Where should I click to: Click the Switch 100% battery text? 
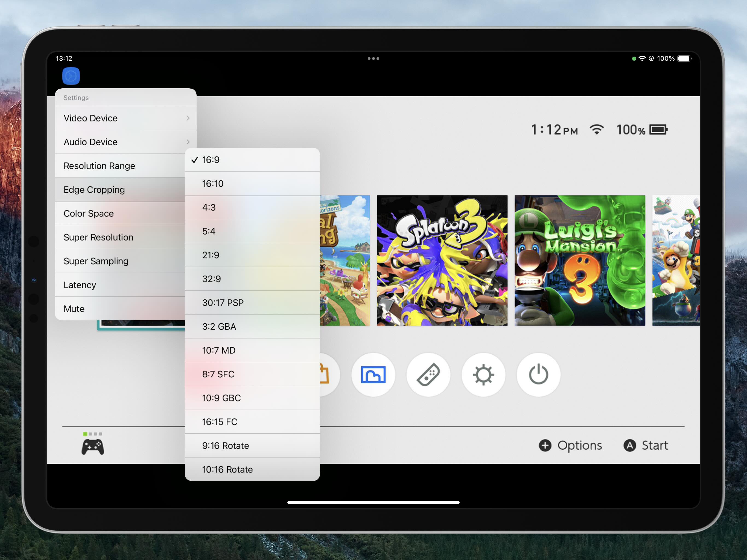pos(631,130)
